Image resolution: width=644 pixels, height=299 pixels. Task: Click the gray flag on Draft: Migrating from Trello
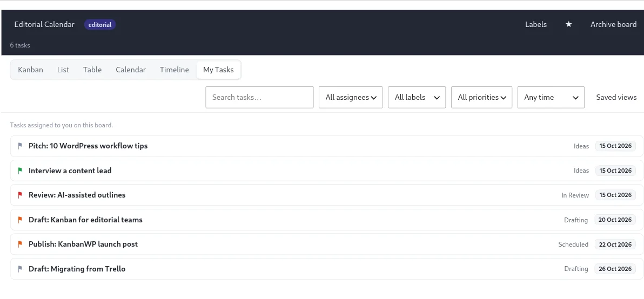(x=19, y=269)
